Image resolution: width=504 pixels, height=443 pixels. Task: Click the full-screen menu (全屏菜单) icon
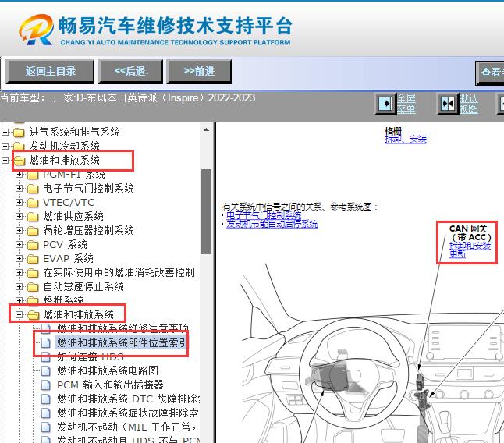click(385, 104)
